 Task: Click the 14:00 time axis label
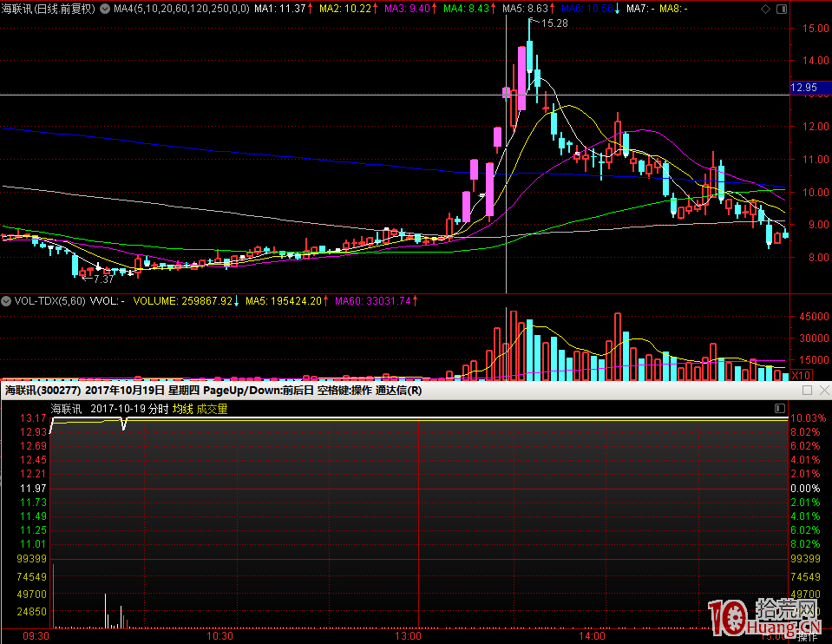coord(593,636)
